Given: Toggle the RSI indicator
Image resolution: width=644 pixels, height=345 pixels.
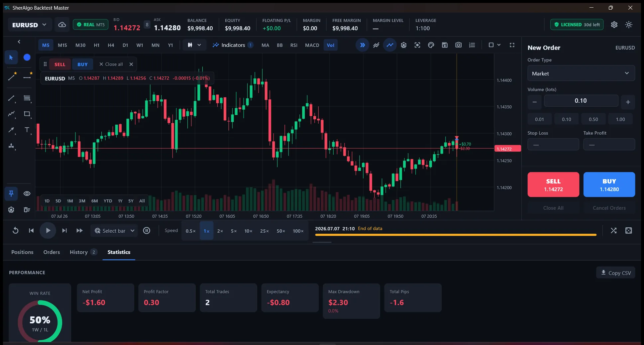Looking at the screenshot, I should point(294,45).
